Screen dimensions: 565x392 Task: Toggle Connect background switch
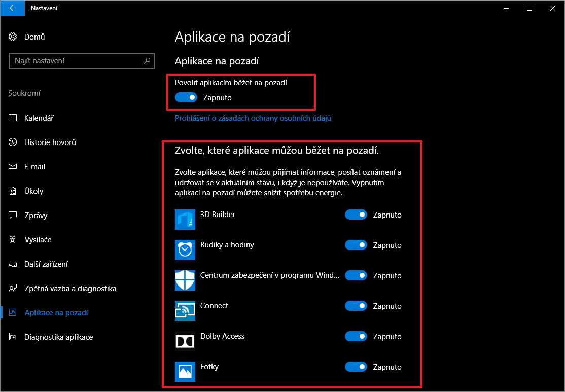pos(356,306)
